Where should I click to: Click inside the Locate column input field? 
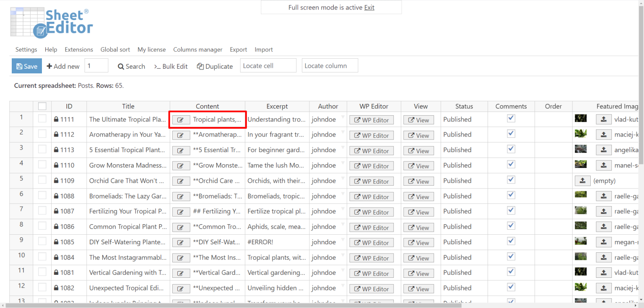[330, 65]
